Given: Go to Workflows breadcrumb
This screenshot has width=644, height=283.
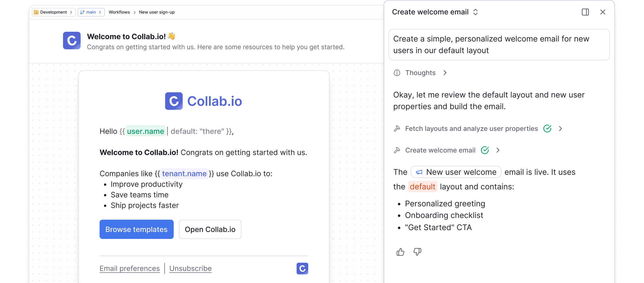Looking at the screenshot, I should click(x=119, y=12).
